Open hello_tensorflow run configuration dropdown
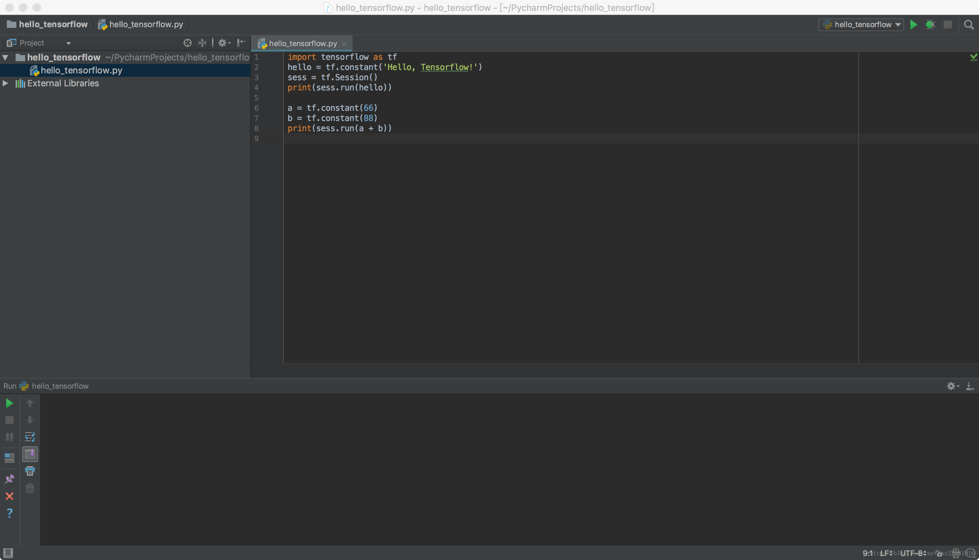This screenshot has height=560, width=979. 861,24
